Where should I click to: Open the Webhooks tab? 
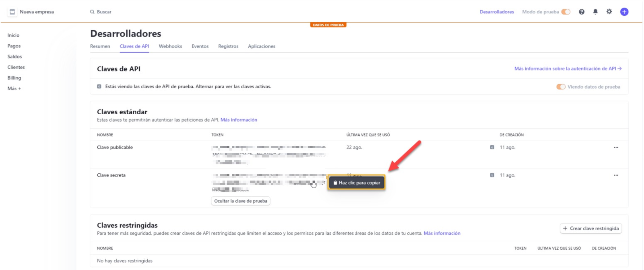pyautogui.click(x=170, y=46)
